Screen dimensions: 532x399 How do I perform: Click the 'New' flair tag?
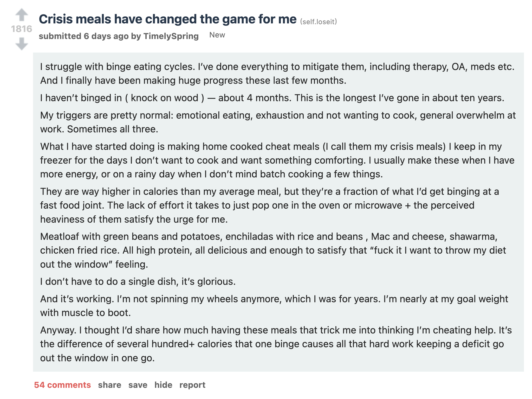click(217, 35)
